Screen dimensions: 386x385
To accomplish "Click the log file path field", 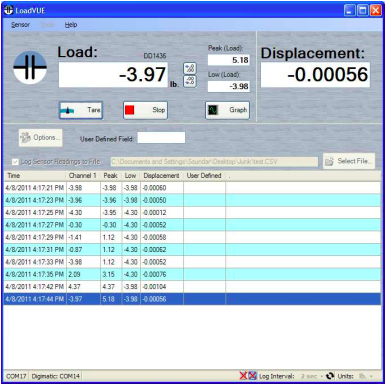I will [x=214, y=162].
